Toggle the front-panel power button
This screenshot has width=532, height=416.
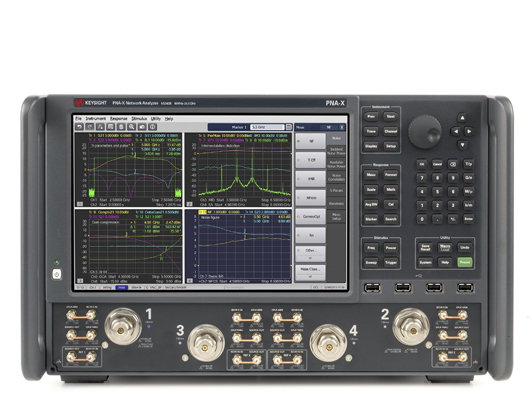click(x=57, y=274)
